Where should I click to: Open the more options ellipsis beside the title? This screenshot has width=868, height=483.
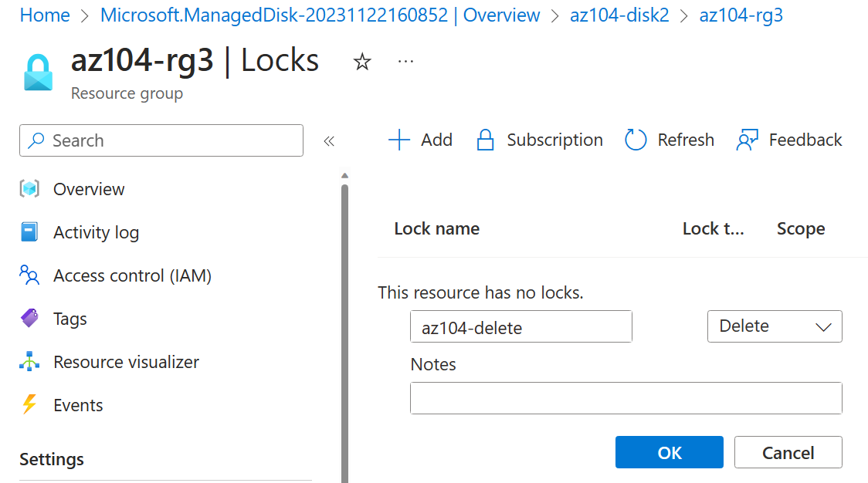pyautogui.click(x=405, y=62)
